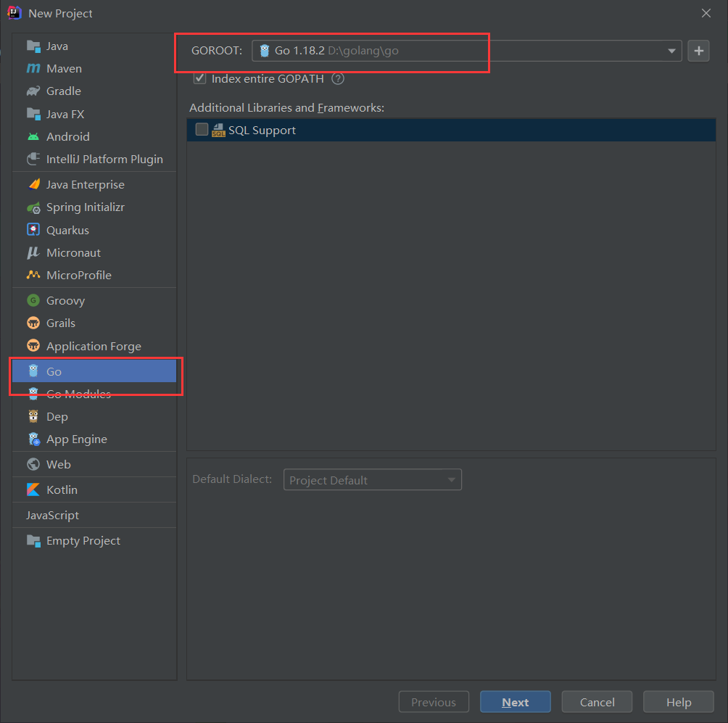Enable the SQL Support checkbox
728x723 pixels.
[x=202, y=130]
